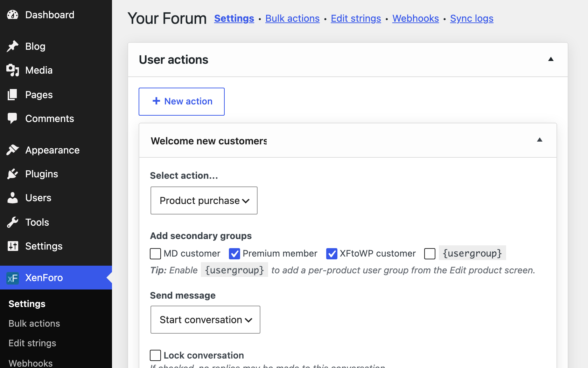Click the Comments speech bubble icon
The image size is (588, 368).
click(13, 118)
